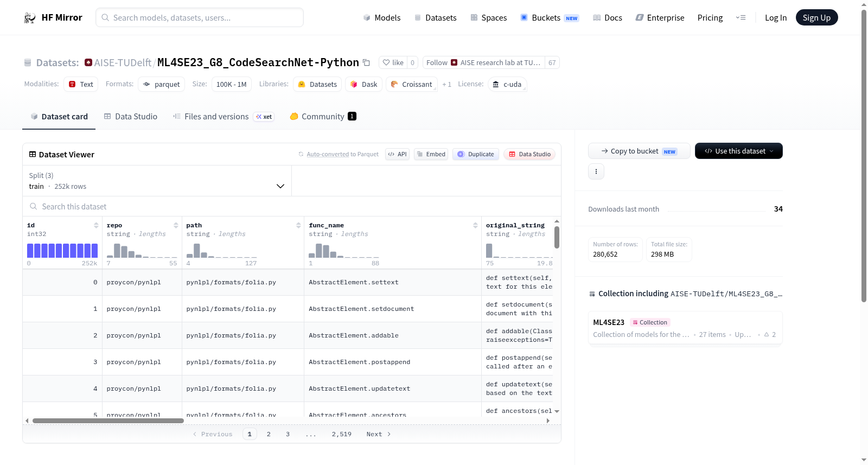Viewport: 868px width, 465px height.
Task: Click the id column histogram
Action: tap(62, 250)
